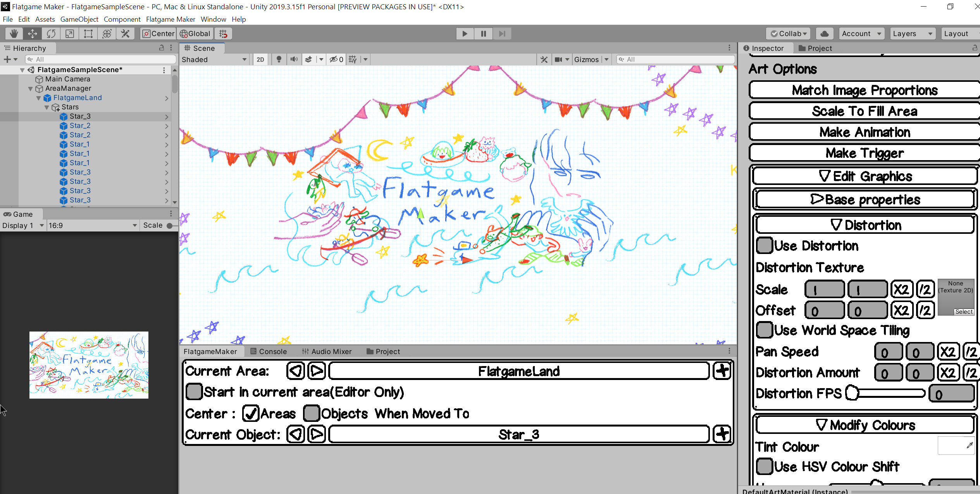Select the Transform tool

pyautogui.click(x=107, y=34)
